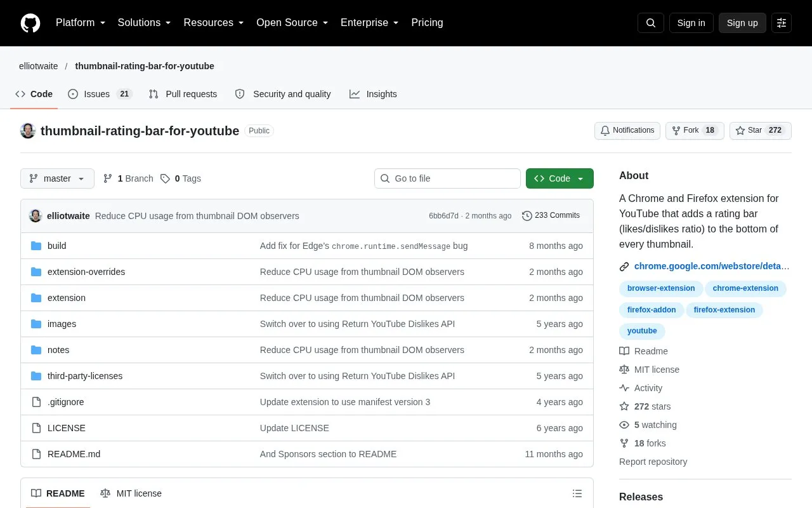Image resolution: width=812 pixels, height=508 pixels.
Task: Click elliotwaite avatar beside repository title
Action: click(x=28, y=131)
